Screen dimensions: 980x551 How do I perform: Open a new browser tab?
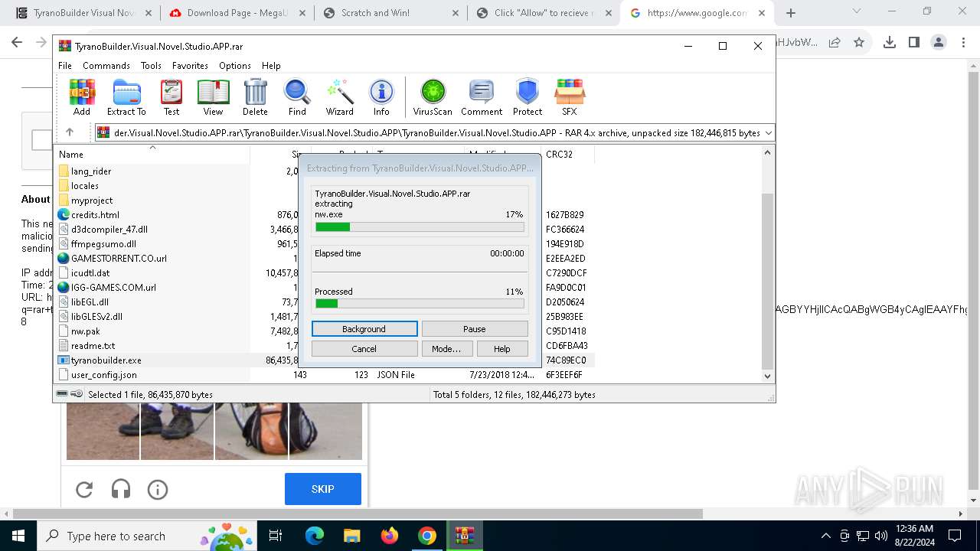[791, 13]
